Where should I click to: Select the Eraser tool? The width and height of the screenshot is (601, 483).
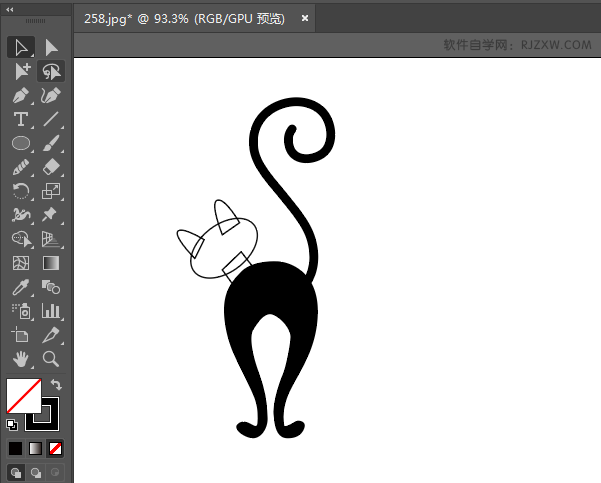coord(51,167)
